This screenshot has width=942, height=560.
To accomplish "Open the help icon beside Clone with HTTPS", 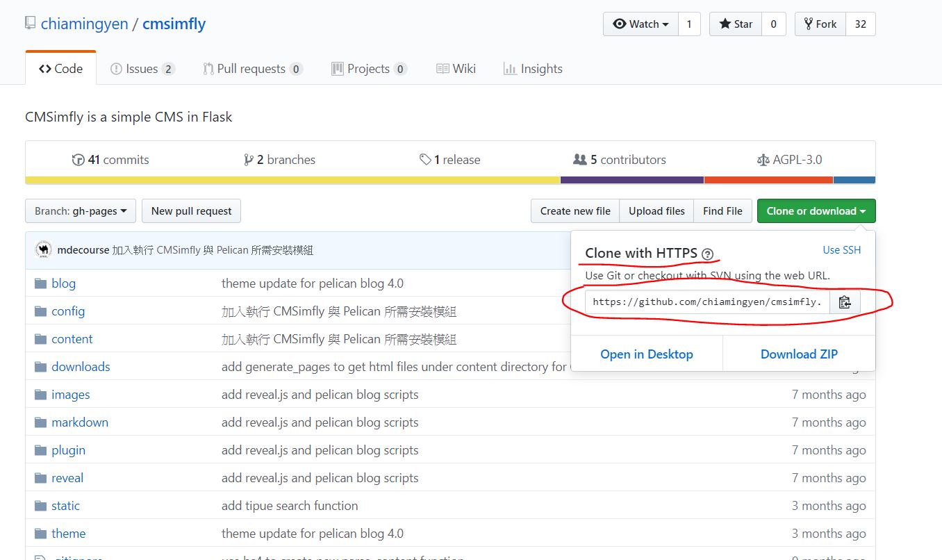I will point(707,254).
